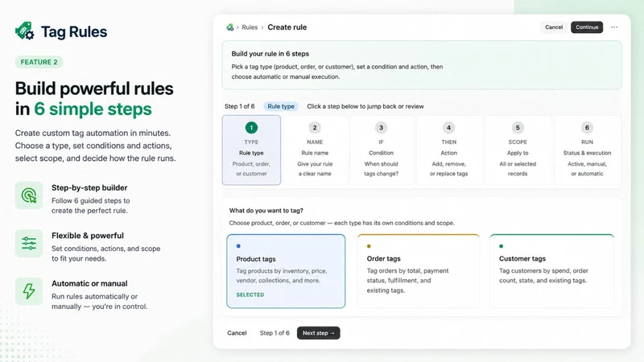This screenshot has height=362, width=644.
Task: Select the Customer tags option card
Action: coord(551,271)
